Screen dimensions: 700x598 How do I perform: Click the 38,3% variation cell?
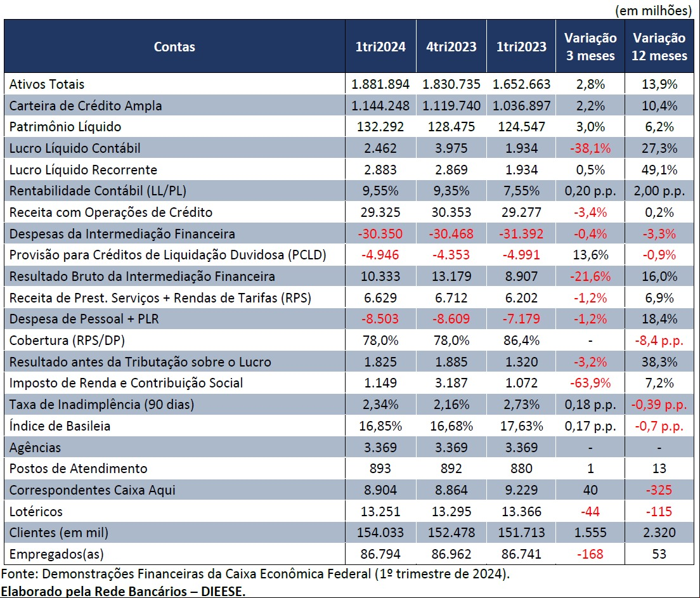coord(659,361)
